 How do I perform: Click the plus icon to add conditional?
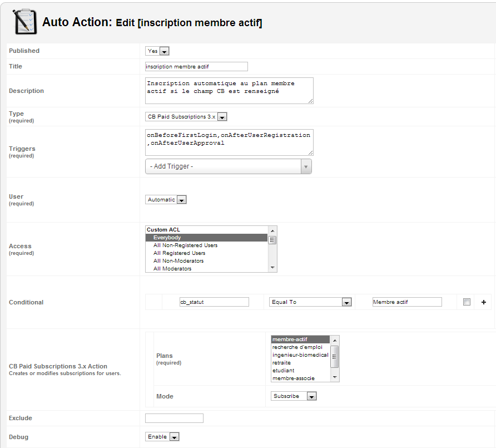(x=484, y=302)
